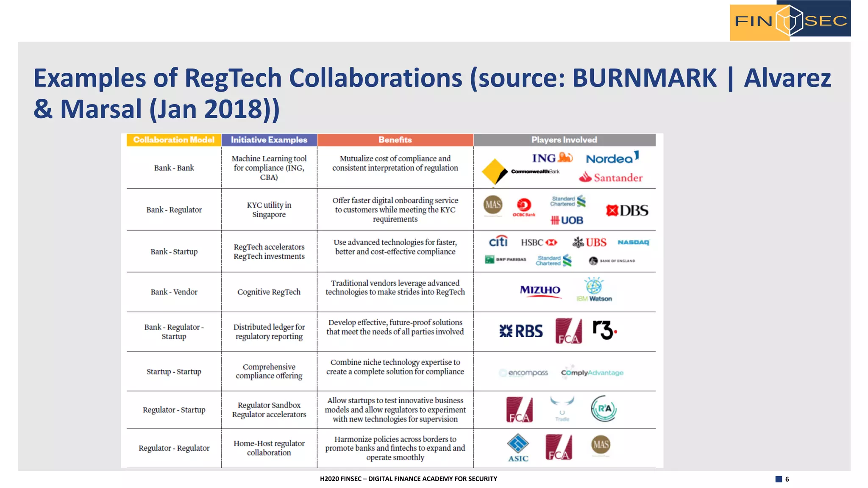Image resolution: width=868 pixels, height=488 pixels.
Task: Click the MAS logo in Bank - Regulator row
Action: (x=492, y=205)
